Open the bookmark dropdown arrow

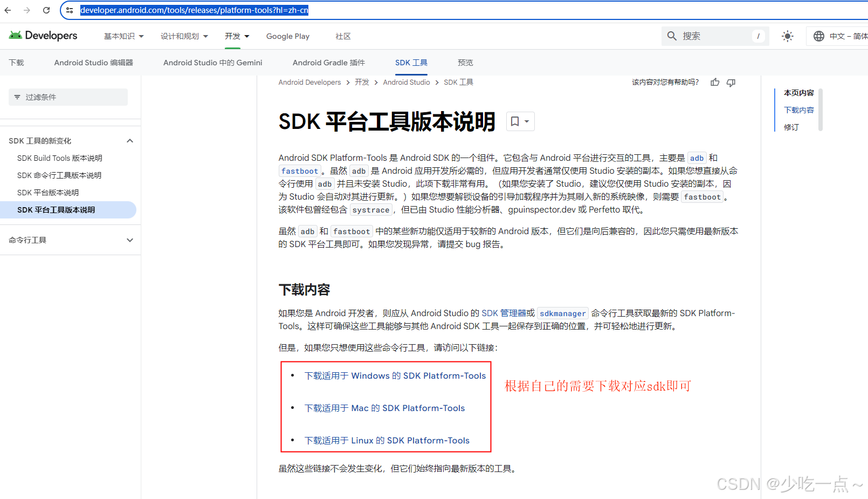point(527,121)
